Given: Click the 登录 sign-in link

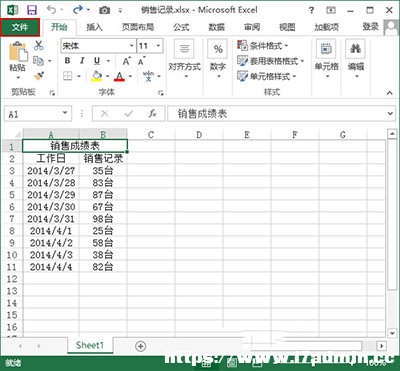Looking at the screenshot, I should point(371,27).
